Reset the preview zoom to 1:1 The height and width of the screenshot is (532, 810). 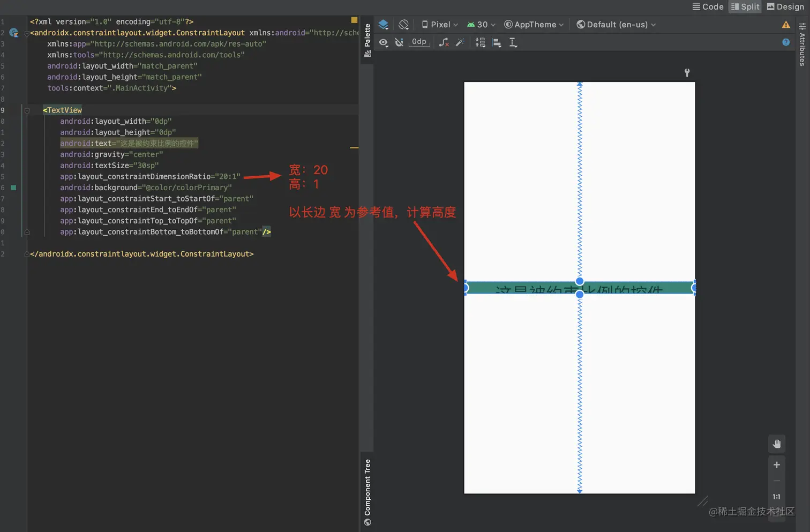click(777, 497)
